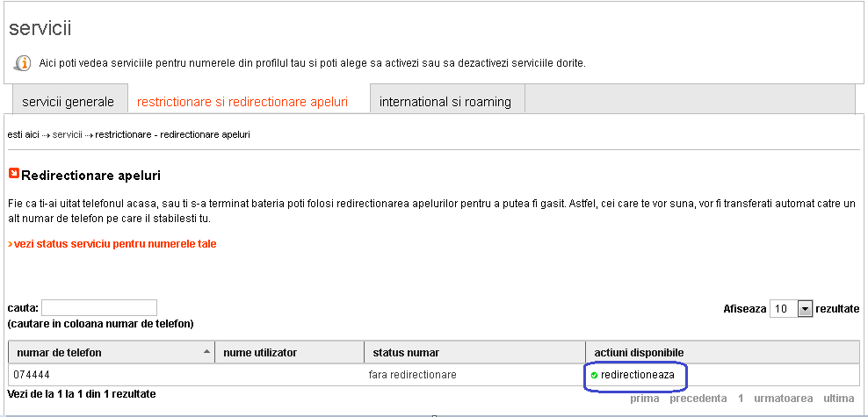Click the dropdown arrow next to value 10
Viewport: 868px width, 417px height.
[805, 309]
